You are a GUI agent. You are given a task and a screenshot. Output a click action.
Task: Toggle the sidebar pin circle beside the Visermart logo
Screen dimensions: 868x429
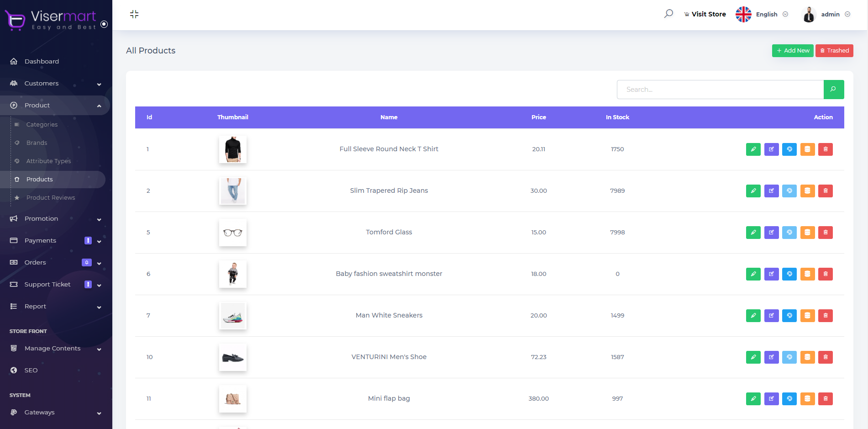coord(104,24)
